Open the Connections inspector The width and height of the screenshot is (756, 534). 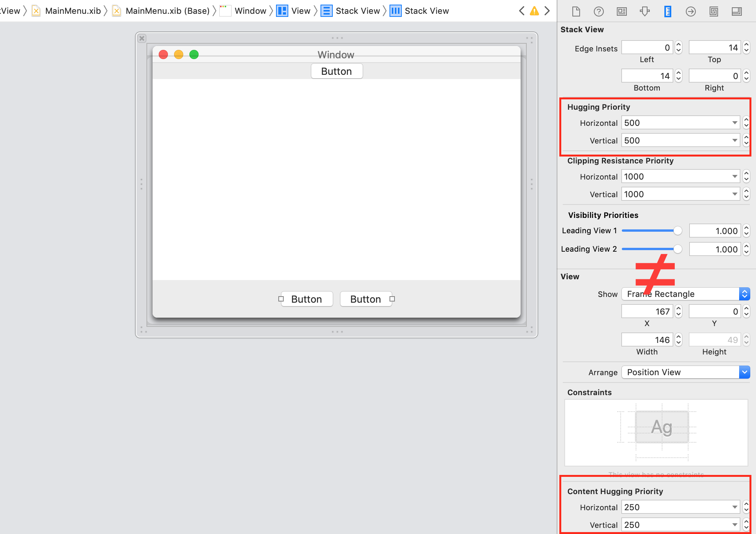[690, 12]
